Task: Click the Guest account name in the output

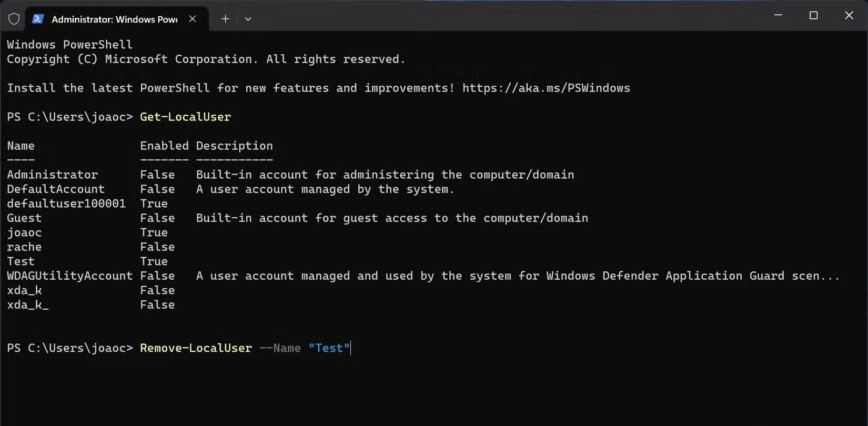Action: click(24, 218)
